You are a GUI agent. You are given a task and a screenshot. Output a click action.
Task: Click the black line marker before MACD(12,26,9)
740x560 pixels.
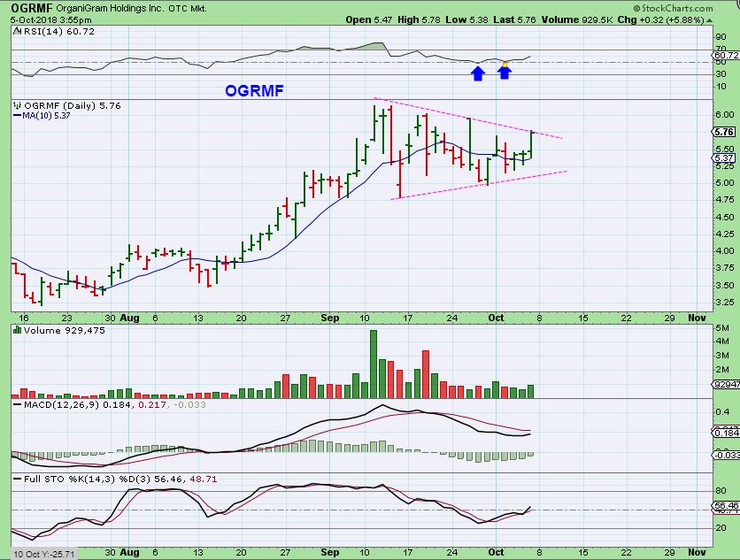18,405
